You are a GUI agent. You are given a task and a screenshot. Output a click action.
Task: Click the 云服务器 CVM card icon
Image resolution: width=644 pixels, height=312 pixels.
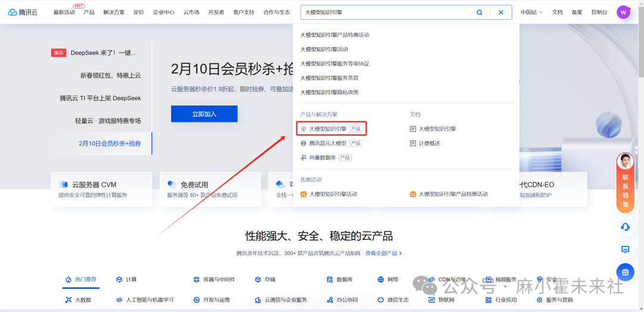63,184
